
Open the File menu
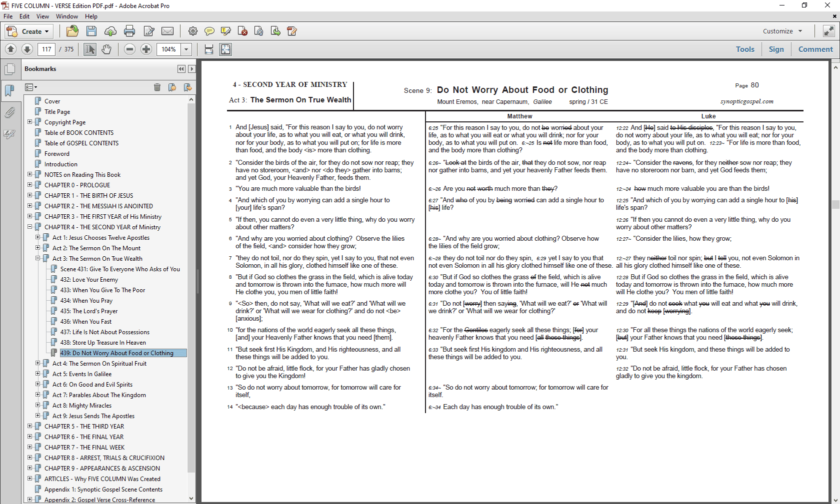tap(8, 16)
